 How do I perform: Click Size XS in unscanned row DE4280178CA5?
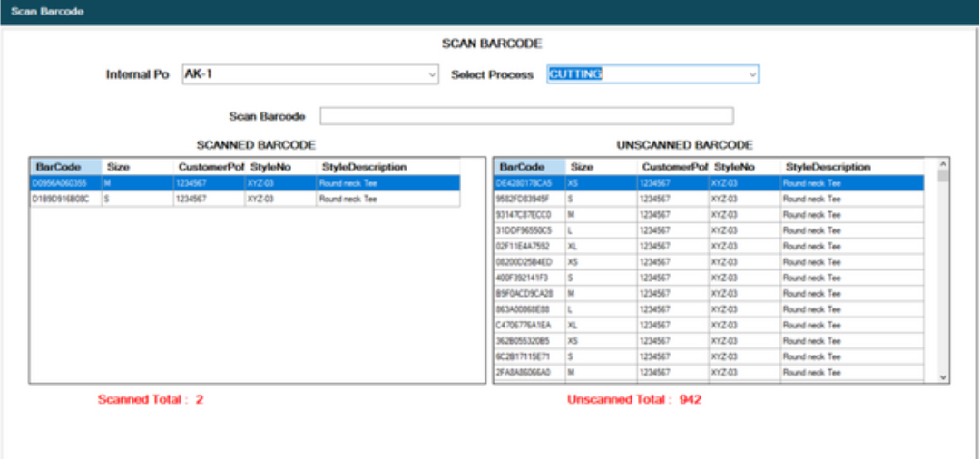(602, 183)
